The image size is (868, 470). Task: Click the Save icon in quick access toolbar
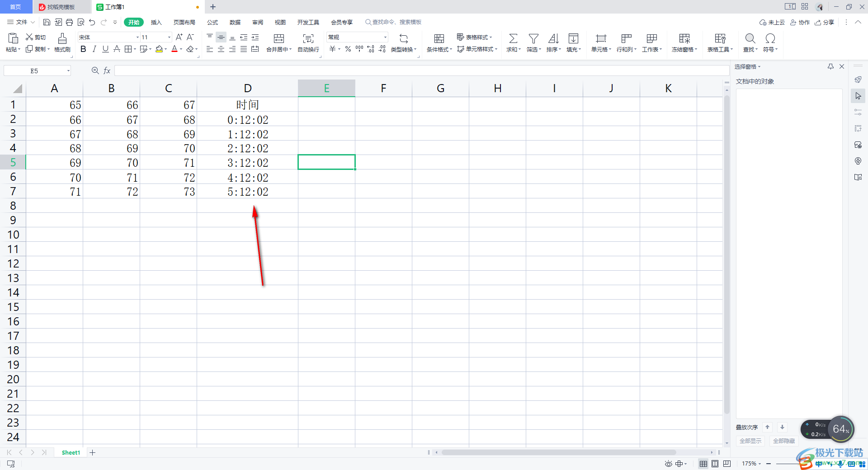[47, 22]
